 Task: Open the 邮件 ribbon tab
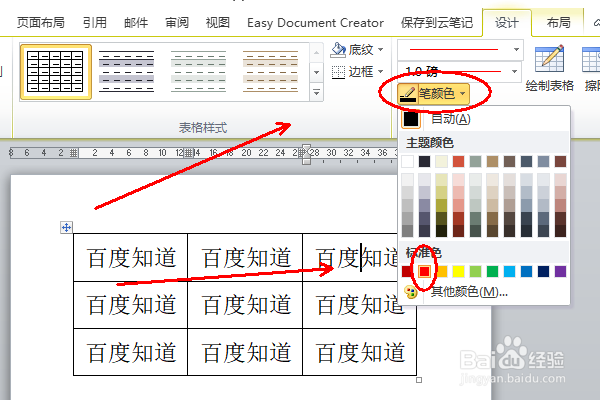tap(136, 23)
